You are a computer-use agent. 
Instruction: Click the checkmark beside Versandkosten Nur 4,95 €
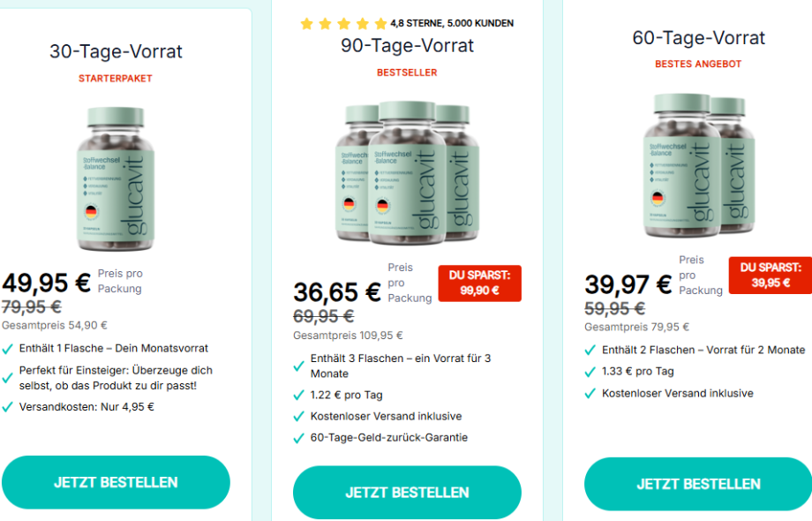[x=8, y=407]
